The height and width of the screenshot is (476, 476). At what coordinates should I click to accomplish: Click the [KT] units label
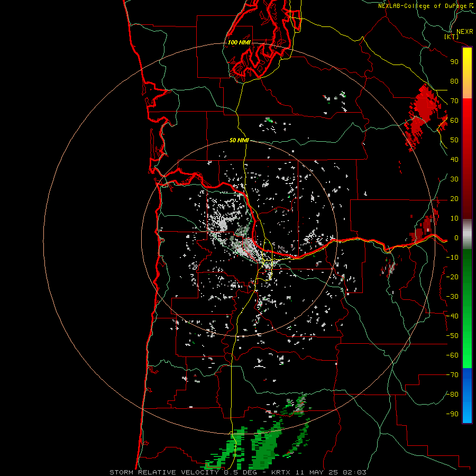452,36
